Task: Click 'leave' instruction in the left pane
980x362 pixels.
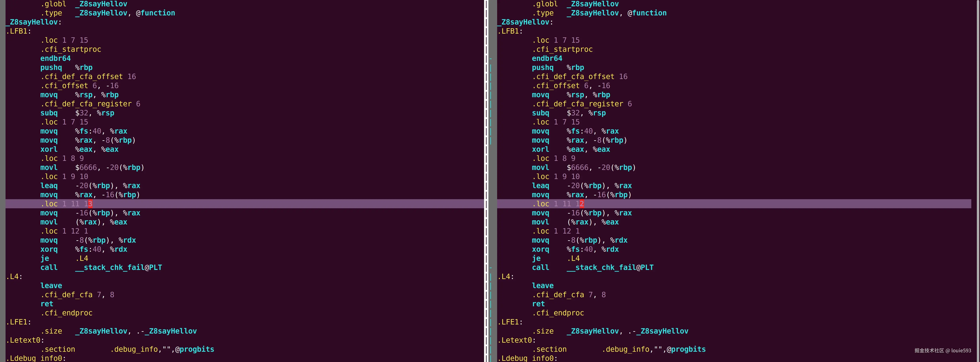Action: (51, 286)
